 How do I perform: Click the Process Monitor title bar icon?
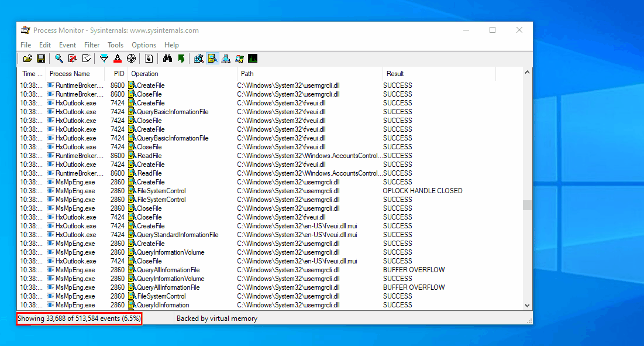(26, 30)
